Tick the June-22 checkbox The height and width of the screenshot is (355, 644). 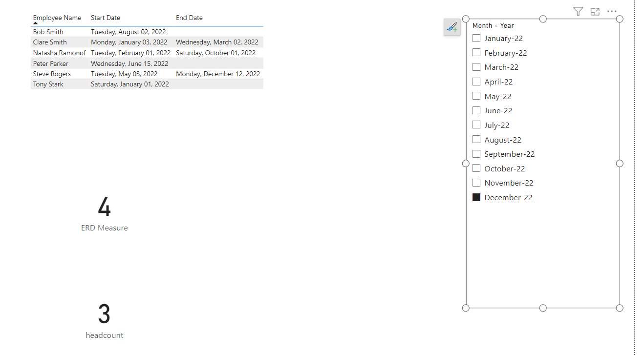click(x=476, y=110)
